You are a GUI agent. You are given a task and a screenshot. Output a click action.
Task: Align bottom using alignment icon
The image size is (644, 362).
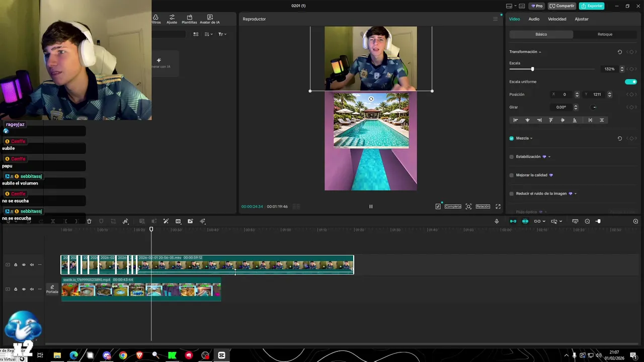point(575,120)
